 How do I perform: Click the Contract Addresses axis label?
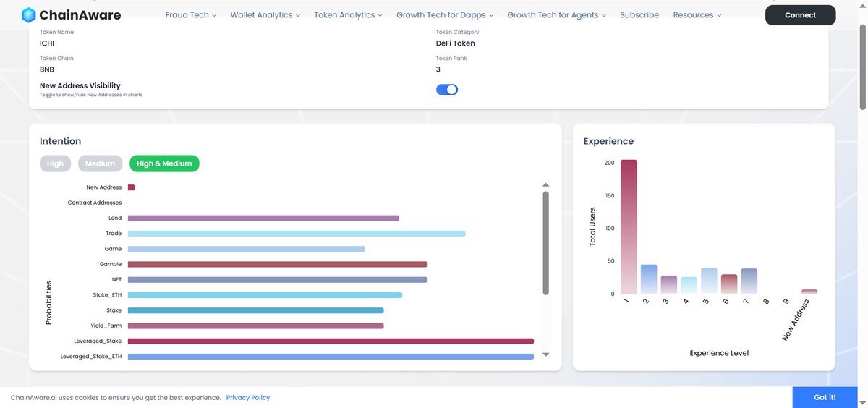click(x=95, y=203)
